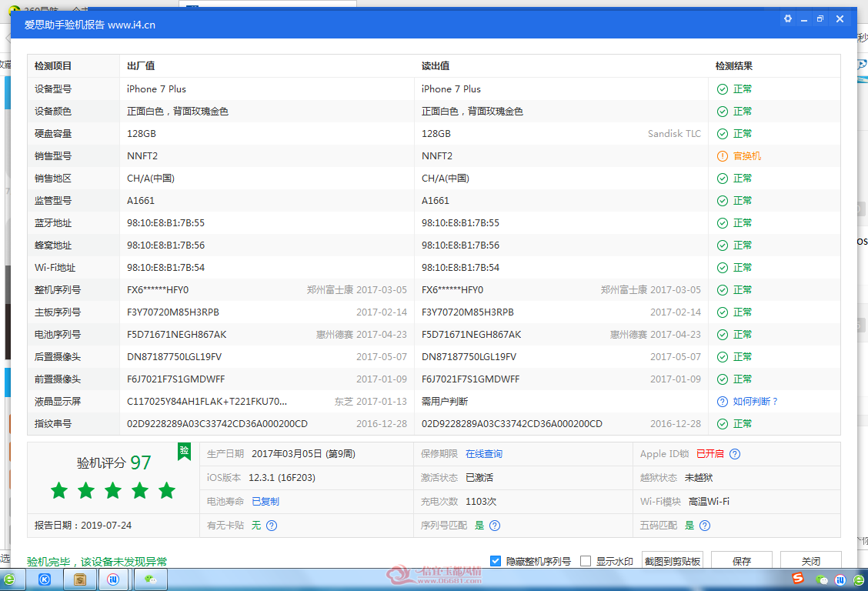Click 截图到剪贴板 button
Image resolution: width=868 pixels, height=591 pixels.
(x=673, y=560)
